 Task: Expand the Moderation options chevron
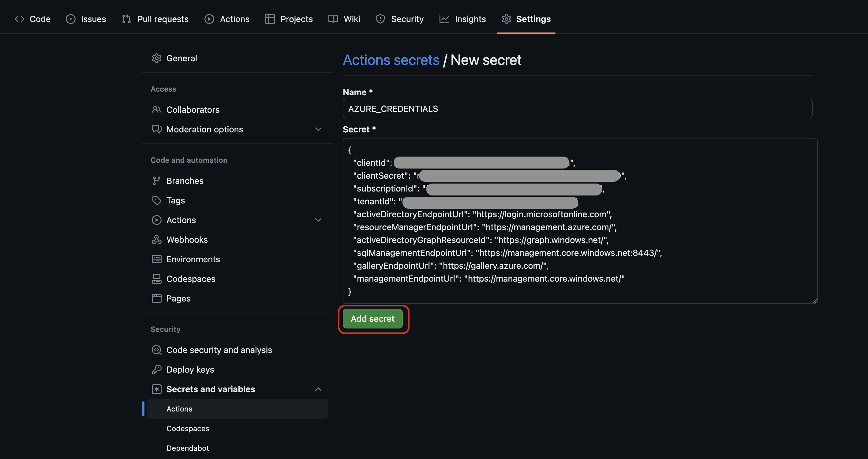[x=318, y=129]
